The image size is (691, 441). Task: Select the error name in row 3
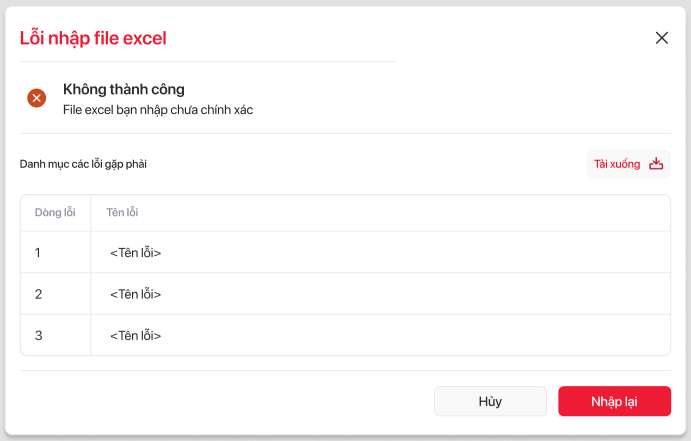tap(135, 335)
